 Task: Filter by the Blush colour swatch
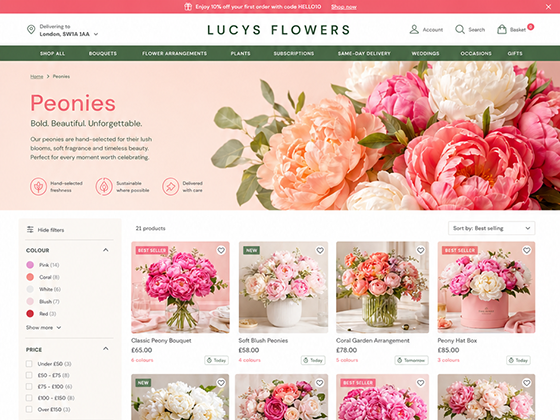pos(30,301)
